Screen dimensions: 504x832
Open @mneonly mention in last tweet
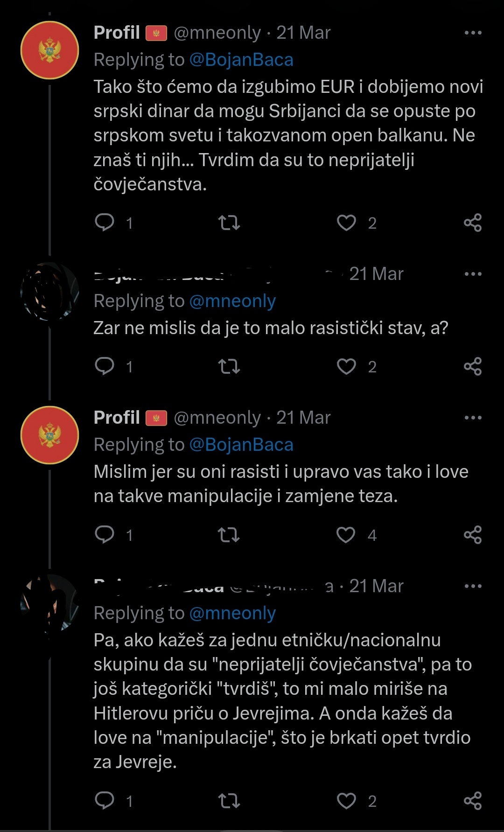(x=232, y=613)
